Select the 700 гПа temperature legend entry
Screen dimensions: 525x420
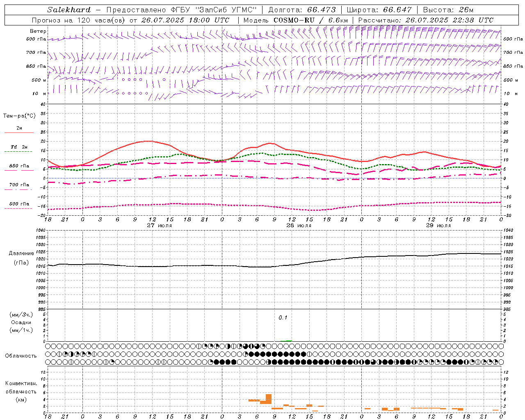click(19, 185)
